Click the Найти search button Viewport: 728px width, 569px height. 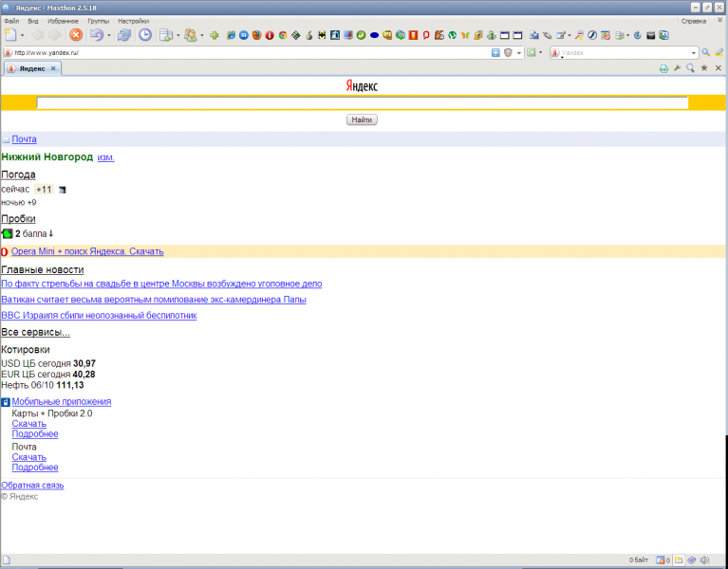[362, 119]
